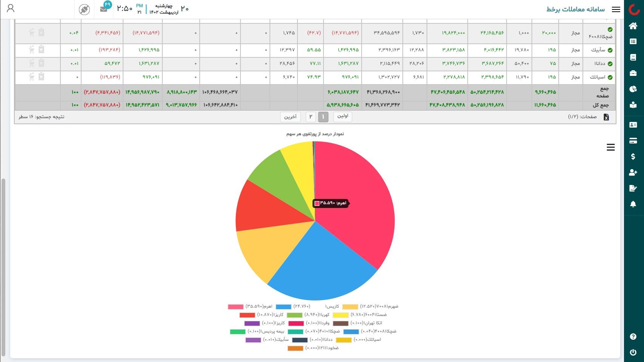
Task: Click the power logout icon
Action: [633, 353]
